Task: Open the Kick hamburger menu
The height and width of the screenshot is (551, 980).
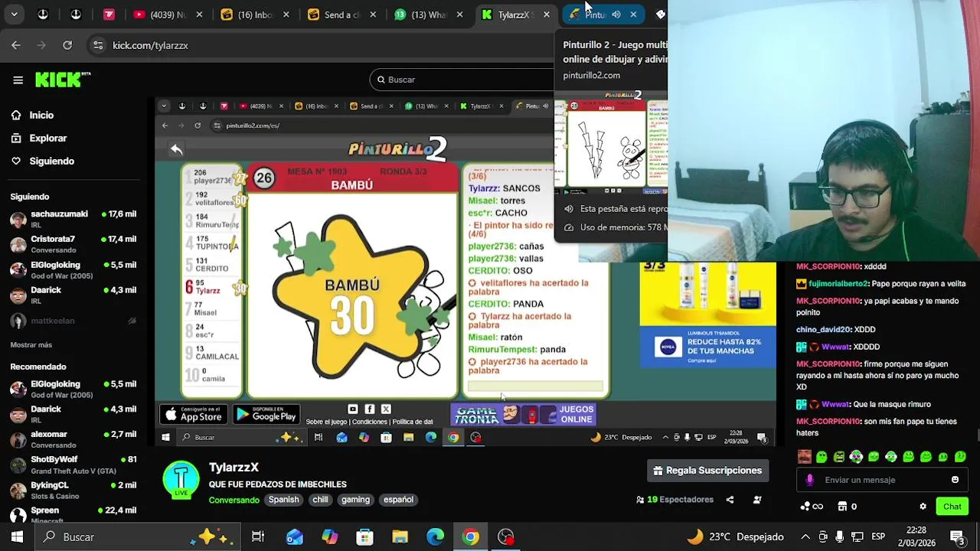Action: [x=18, y=80]
